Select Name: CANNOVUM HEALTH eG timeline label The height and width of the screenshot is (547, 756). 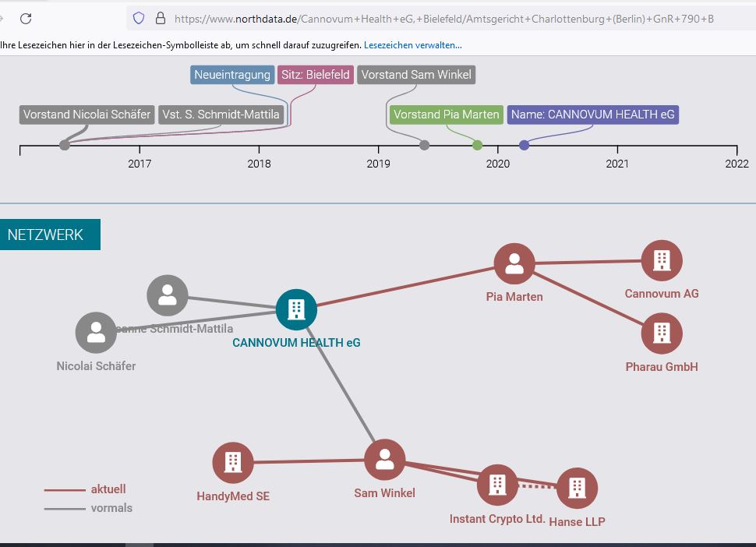pos(592,115)
